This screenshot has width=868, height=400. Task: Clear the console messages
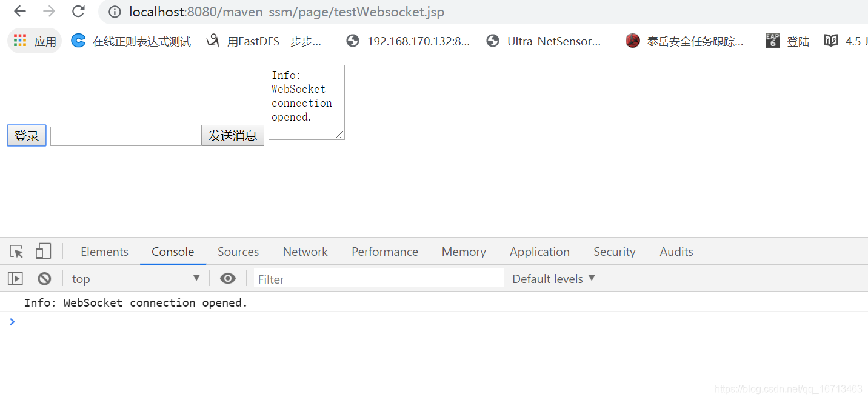44,278
